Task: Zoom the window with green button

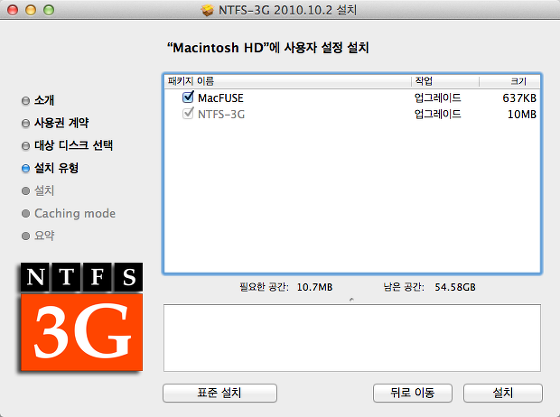Action: [49, 10]
